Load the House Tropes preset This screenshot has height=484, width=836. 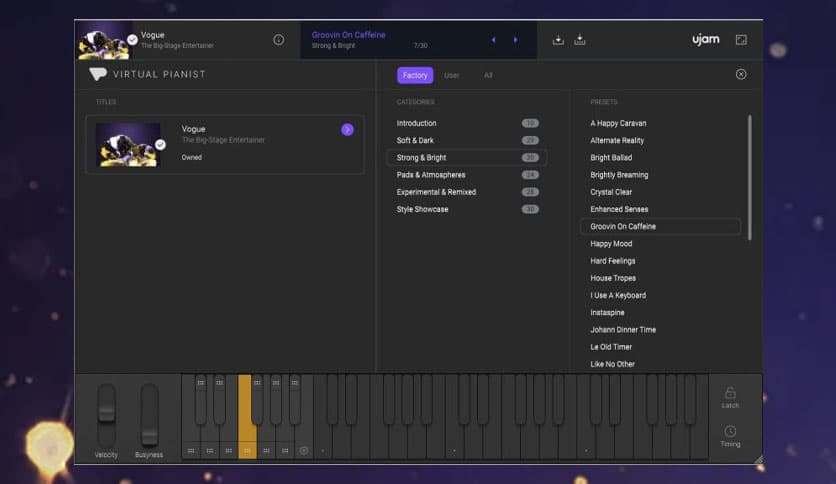(x=613, y=278)
